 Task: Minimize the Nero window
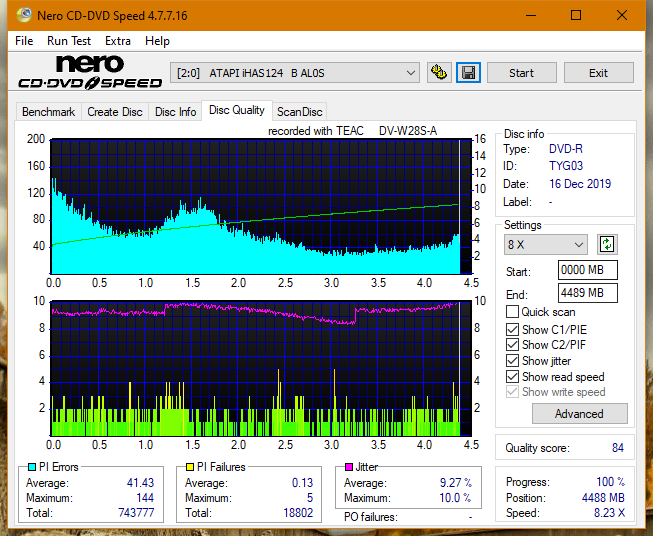pos(531,15)
